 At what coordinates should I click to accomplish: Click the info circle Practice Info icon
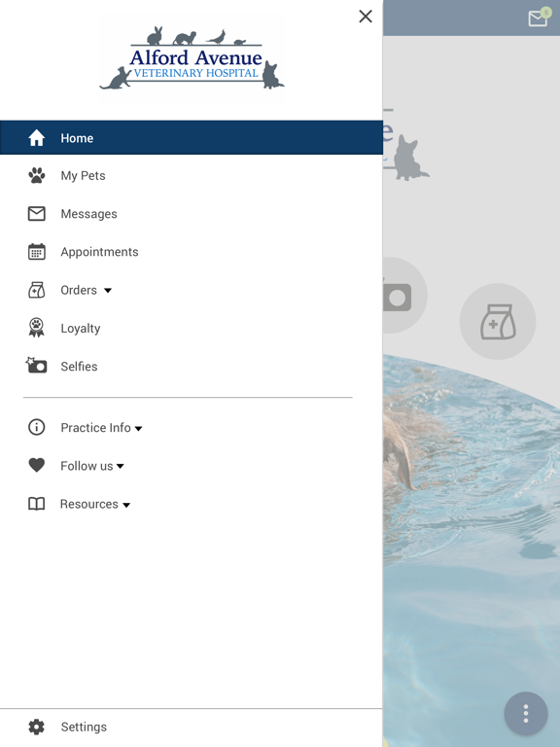coord(37,427)
